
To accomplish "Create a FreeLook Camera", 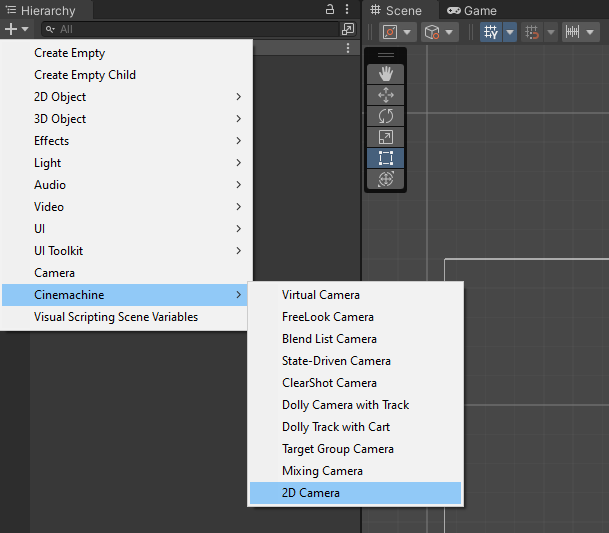I will tap(355, 317).
